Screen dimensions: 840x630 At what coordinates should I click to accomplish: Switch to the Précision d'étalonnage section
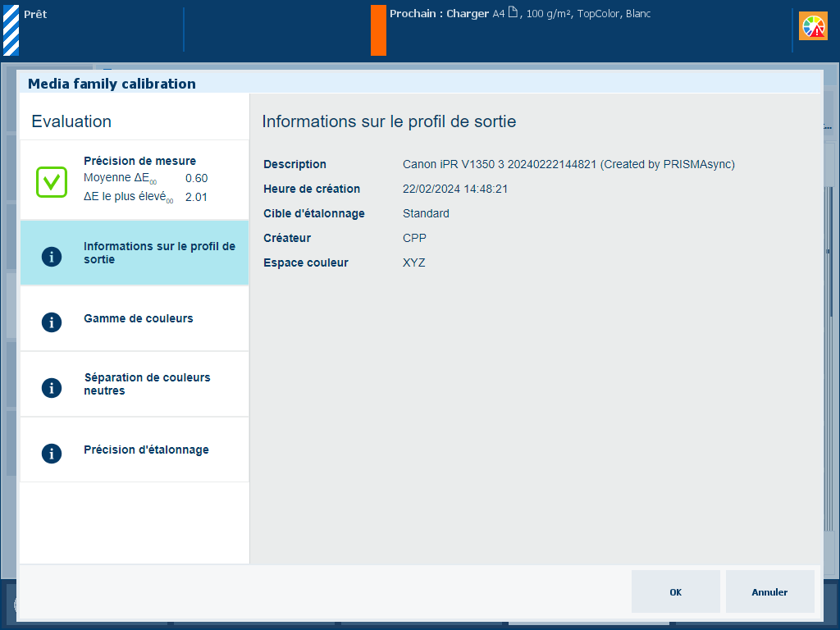click(146, 450)
